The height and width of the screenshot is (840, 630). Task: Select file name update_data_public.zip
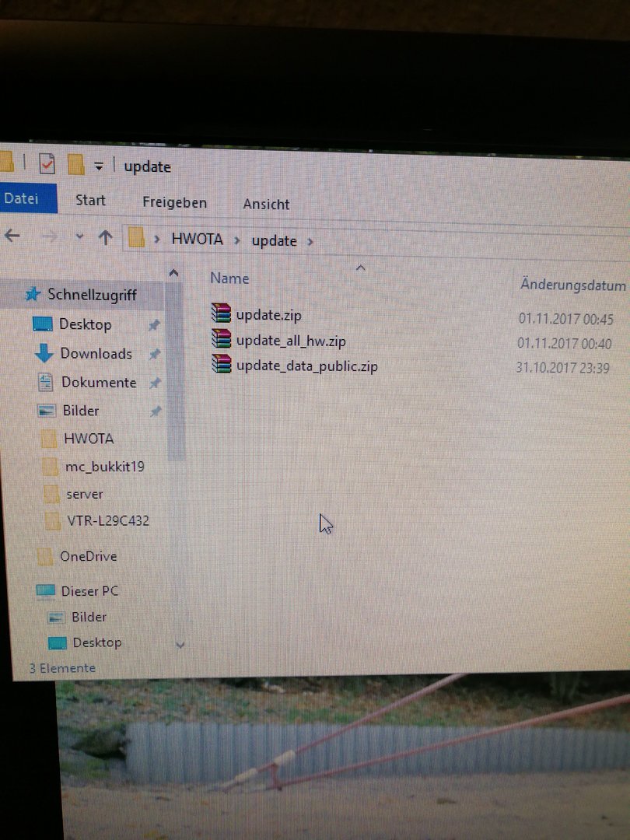(x=307, y=366)
